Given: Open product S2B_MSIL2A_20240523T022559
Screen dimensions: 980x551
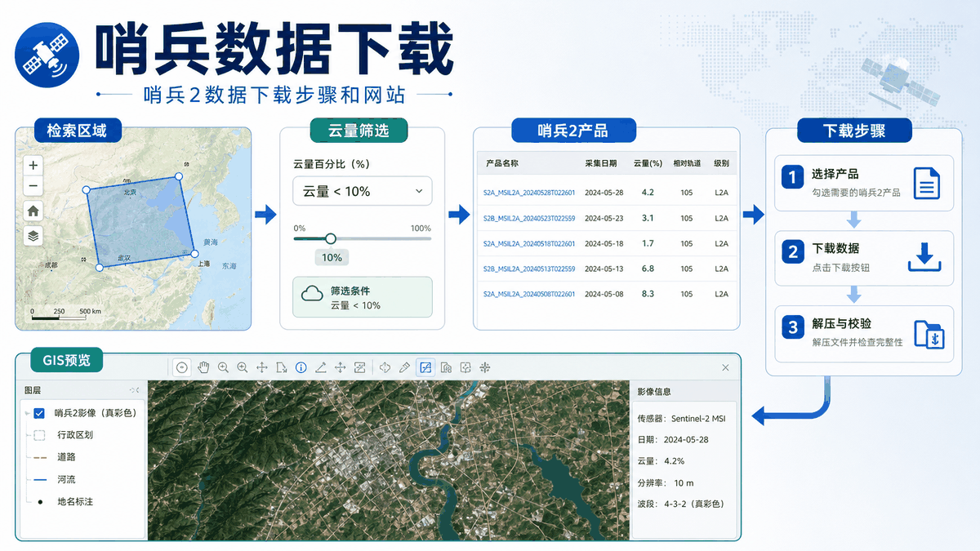Looking at the screenshot, I should tap(529, 218).
